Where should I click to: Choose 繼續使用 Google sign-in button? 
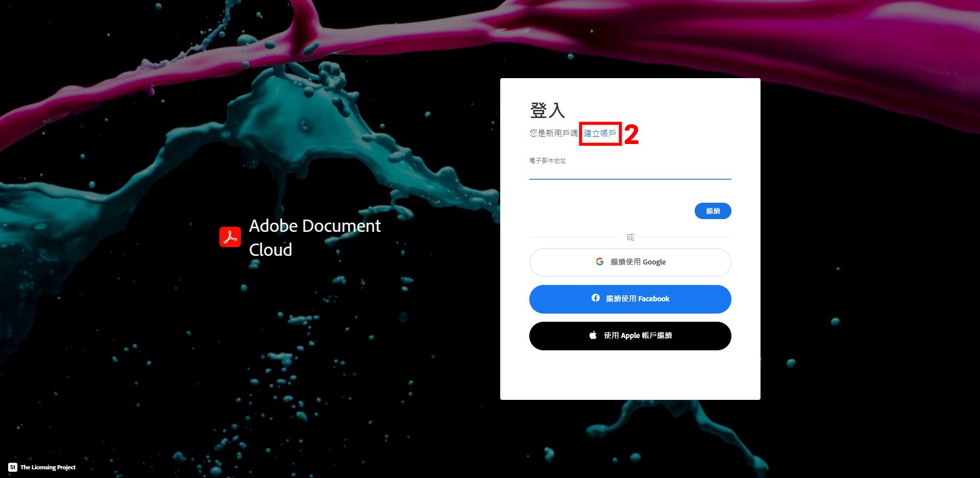click(630, 262)
